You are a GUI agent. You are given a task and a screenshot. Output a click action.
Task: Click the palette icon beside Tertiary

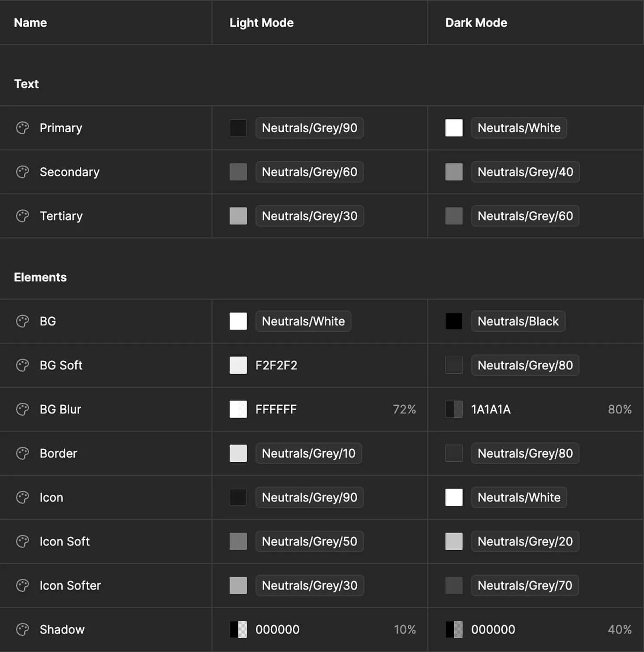tap(22, 216)
